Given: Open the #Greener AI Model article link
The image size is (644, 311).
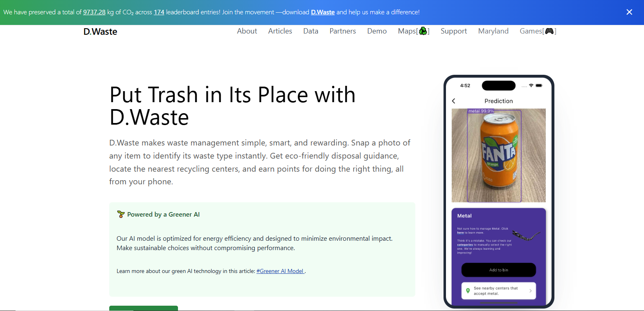Looking at the screenshot, I should tap(280, 271).
